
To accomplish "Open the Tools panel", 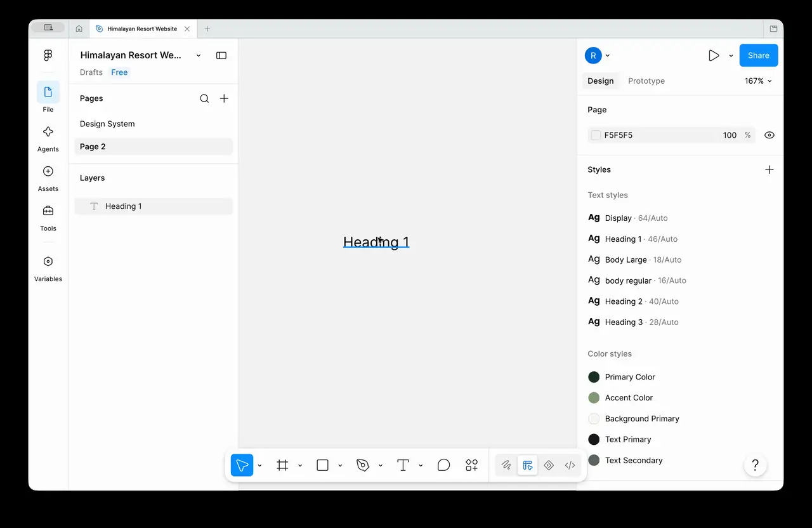I will (48, 216).
